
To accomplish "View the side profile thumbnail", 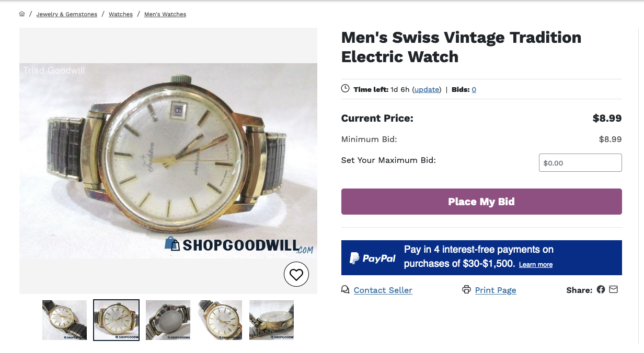I will [271, 320].
